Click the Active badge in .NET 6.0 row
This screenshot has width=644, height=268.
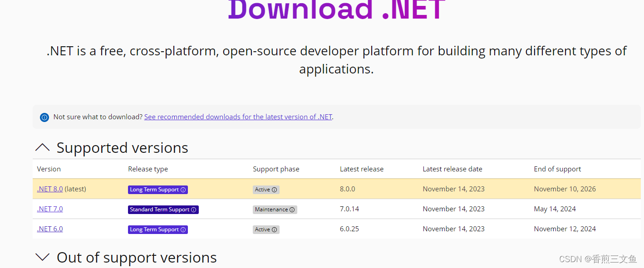266,229
